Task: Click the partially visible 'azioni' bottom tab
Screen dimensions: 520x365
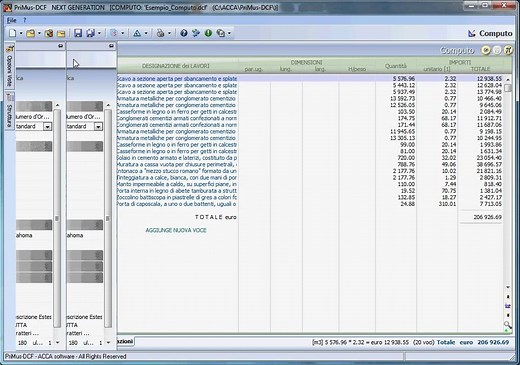Action: (126, 342)
